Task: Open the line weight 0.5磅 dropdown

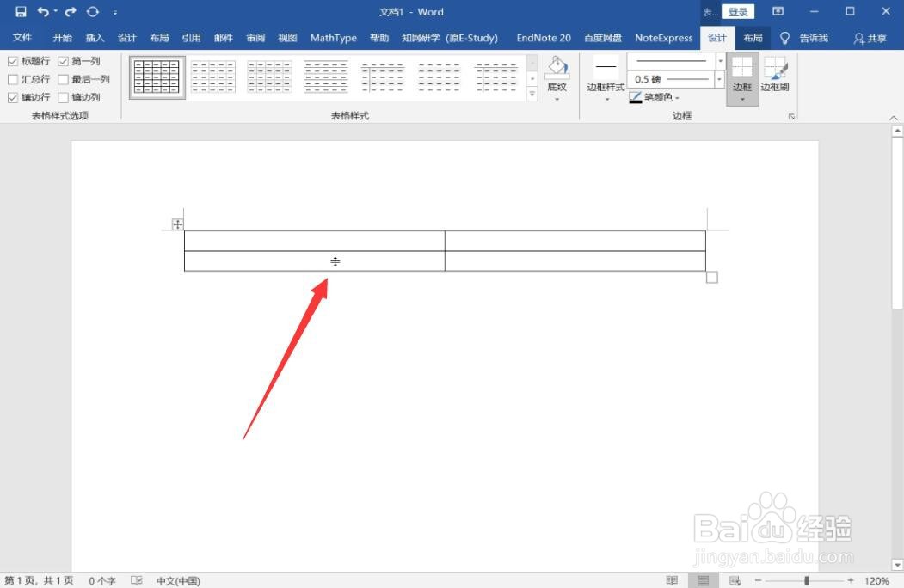Action: [719, 77]
